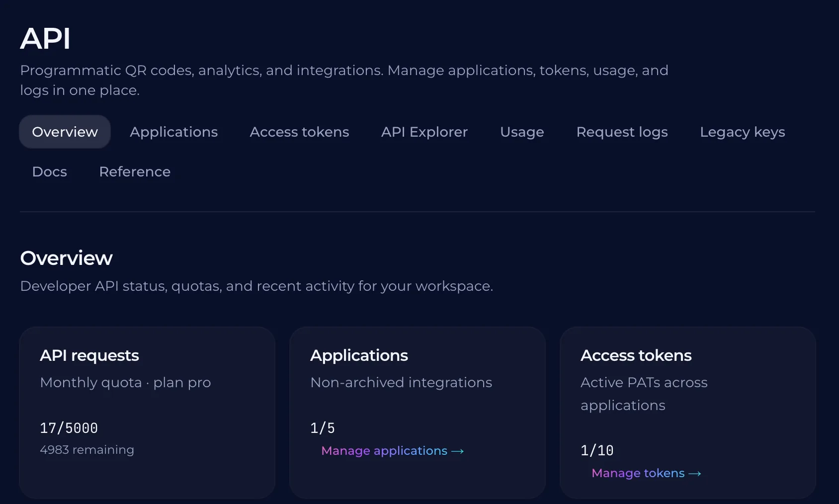Open the Legacy keys tab
This screenshot has height=504, width=839.
click(x=743, y=132)
